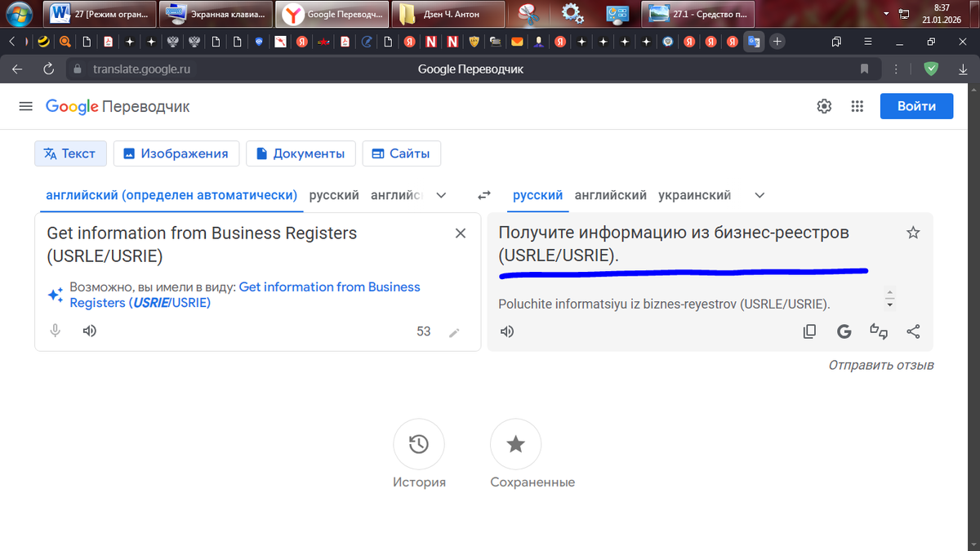Switch to the Beeline bee browser tab
The height and width of the screenshot is (551, 980).
[x=42, y=41]
